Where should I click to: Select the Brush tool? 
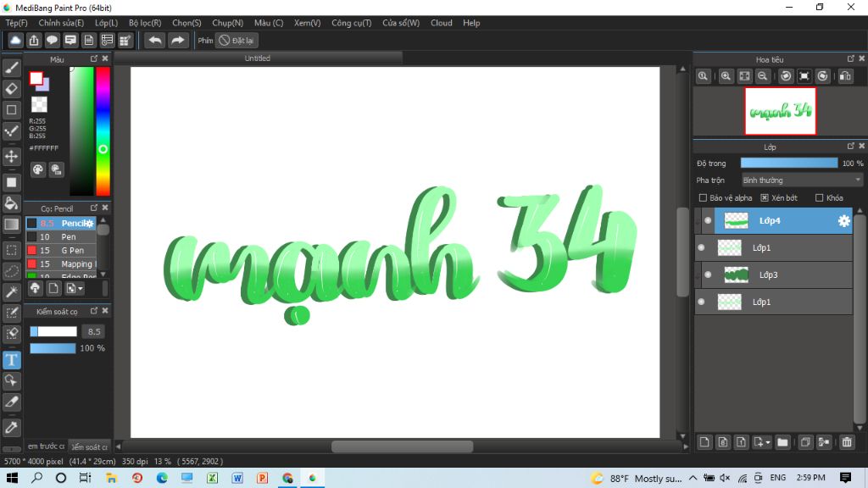[12, 68]
